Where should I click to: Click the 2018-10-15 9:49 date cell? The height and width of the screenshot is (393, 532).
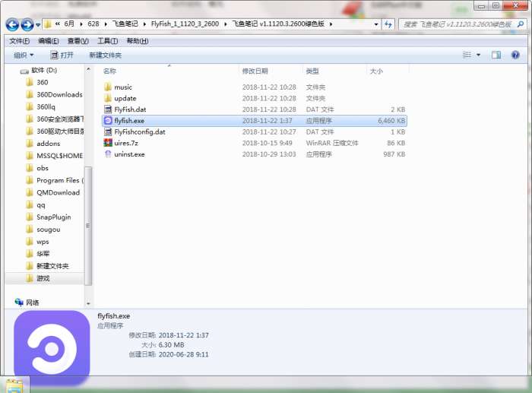point(267,143)
